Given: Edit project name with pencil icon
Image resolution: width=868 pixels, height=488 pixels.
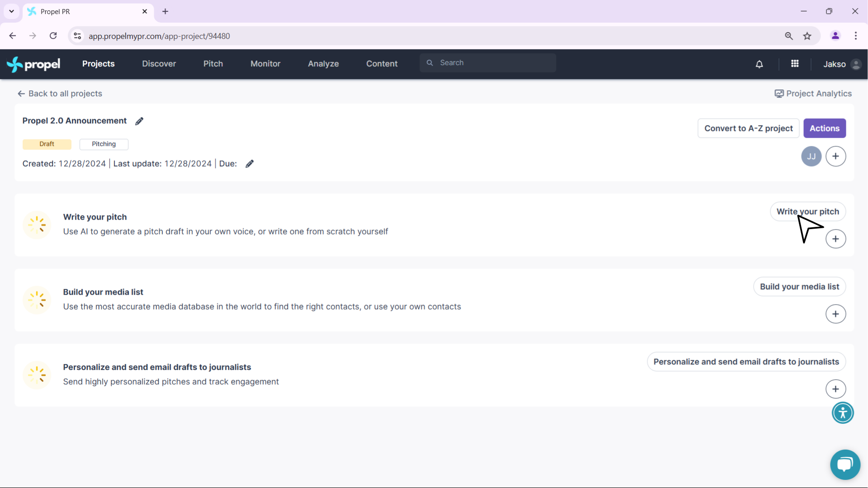Looking at the screenshot, I should (139, 121).
